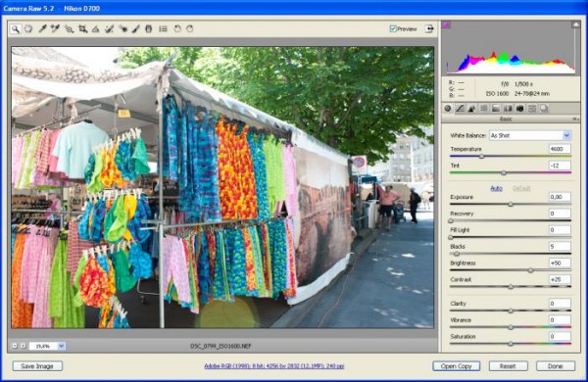Open the Presets tab
This screenshot has height=382, width=588.
click(532, 109)
